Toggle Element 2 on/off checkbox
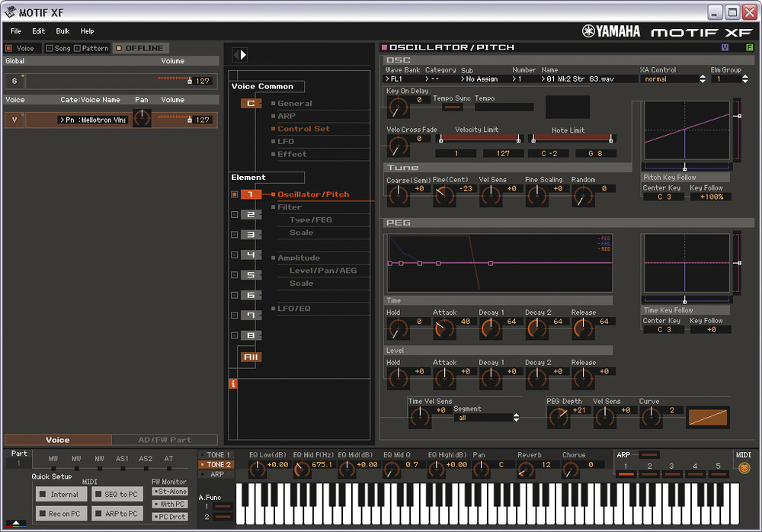762x532 pixels. click(x=234, y=214)
